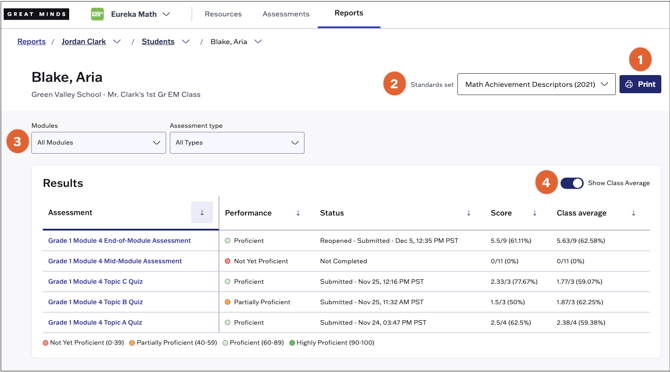This screenshot has height=372, width=670.
Task: Open the Students breadcrumb link
Action: 158,41
